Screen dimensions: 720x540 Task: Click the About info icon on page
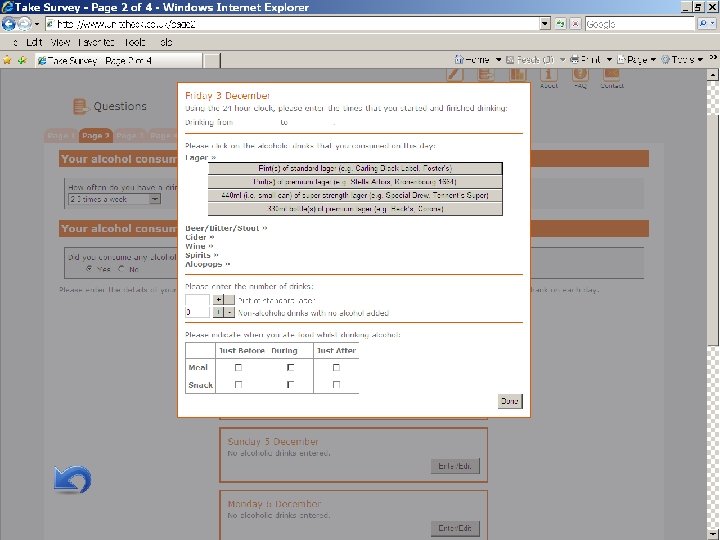point(548,77)
